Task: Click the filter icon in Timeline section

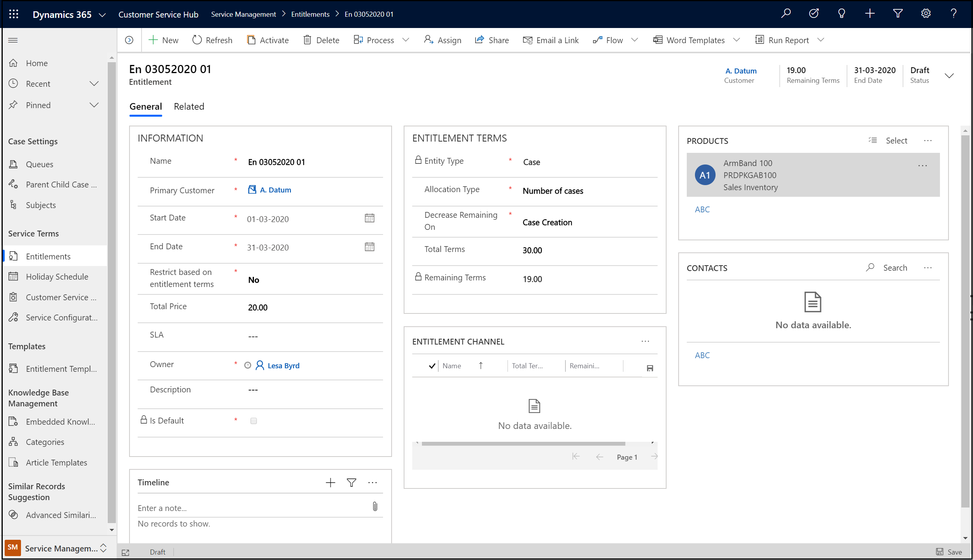Action: 352,483
